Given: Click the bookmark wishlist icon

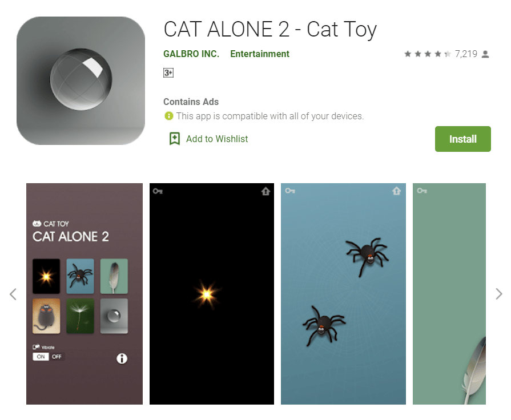Looking at the screenshot, I should [x=175, y=139].
